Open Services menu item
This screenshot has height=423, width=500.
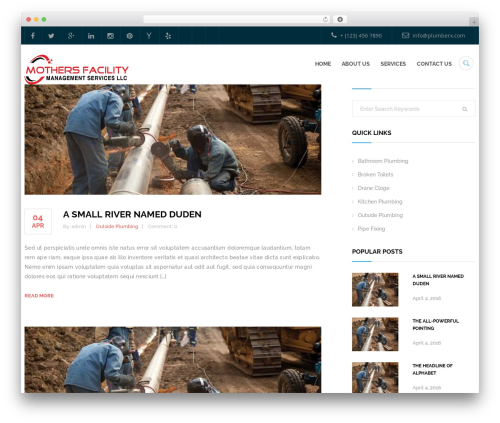tap(393, 64)
